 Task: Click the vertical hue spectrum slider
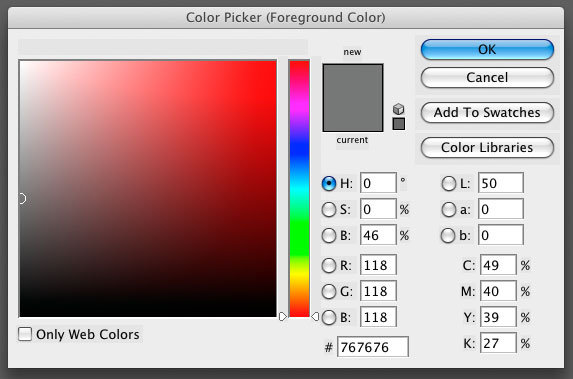pyautogui.click(x=299, y=189)
